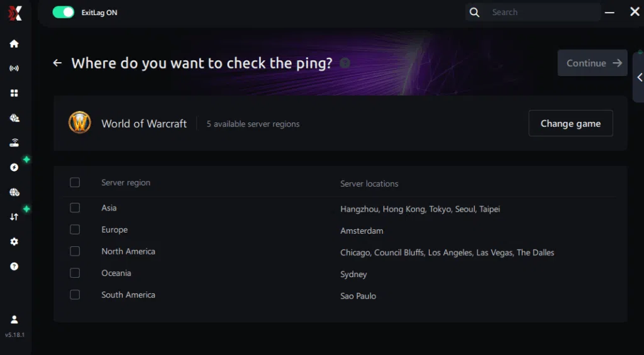
Task: Open settings gear in sidebar
Action: coord(14,242)
